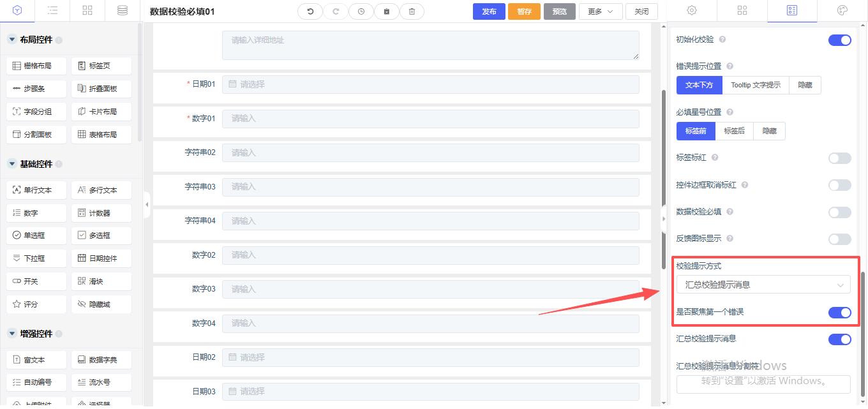Image resolution: width=868 pixels, height=409 pixels.
Task: Click the trash delete icon in toolbar
Action: (412, 11)
